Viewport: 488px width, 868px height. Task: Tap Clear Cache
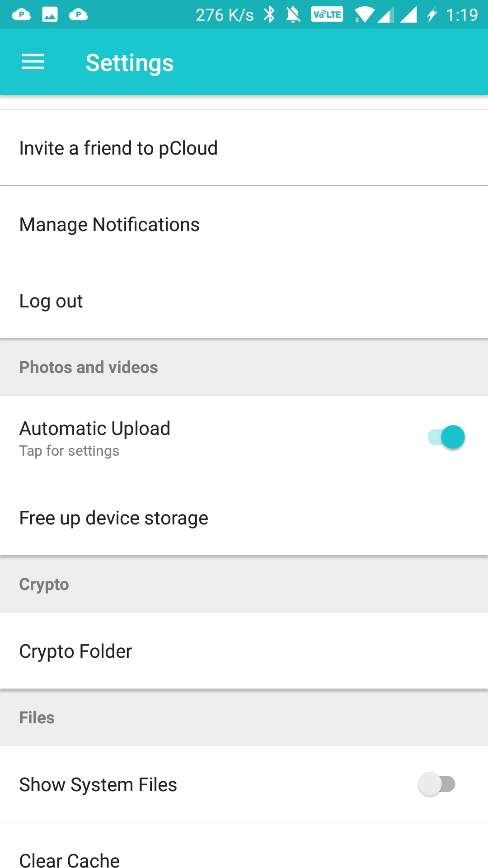click(x=70, y=859)
